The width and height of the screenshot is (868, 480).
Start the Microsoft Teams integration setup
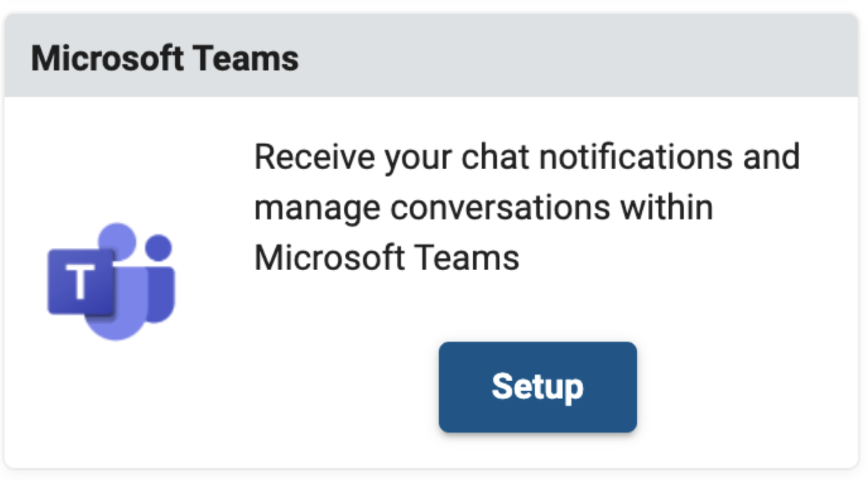point(537,387)
